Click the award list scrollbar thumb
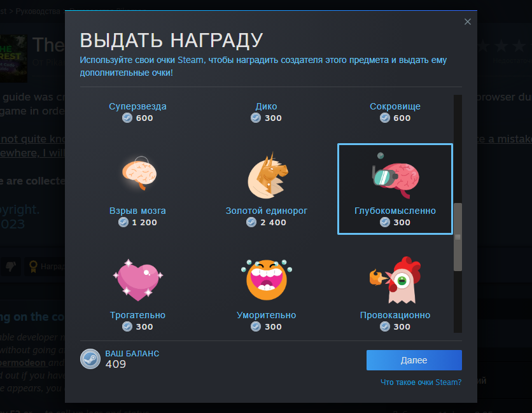Image resolution: width=532 pixels, height=413 pixels. pyautogui.click(x=458, y=237)
